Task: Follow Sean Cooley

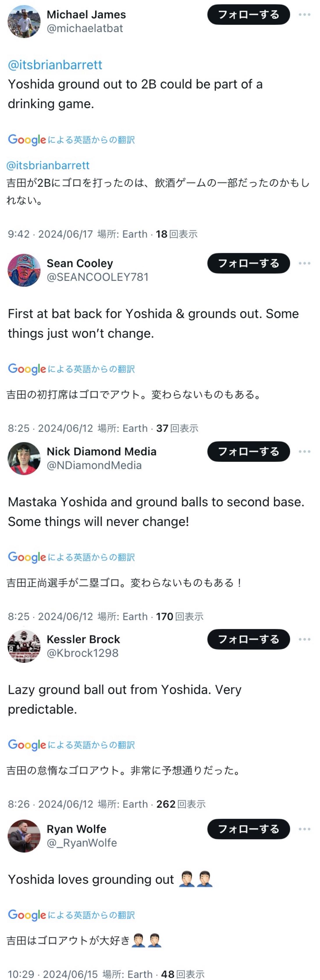Action: pos(248,263)
